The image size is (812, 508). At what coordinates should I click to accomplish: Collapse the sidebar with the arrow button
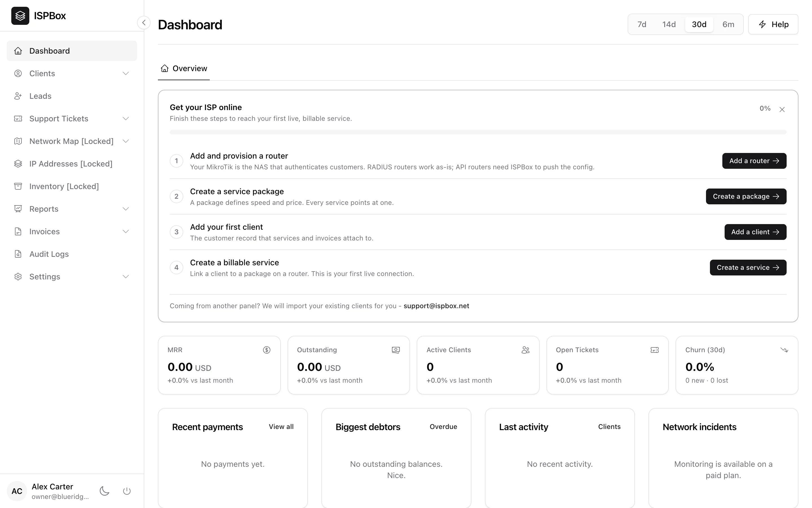144,23
